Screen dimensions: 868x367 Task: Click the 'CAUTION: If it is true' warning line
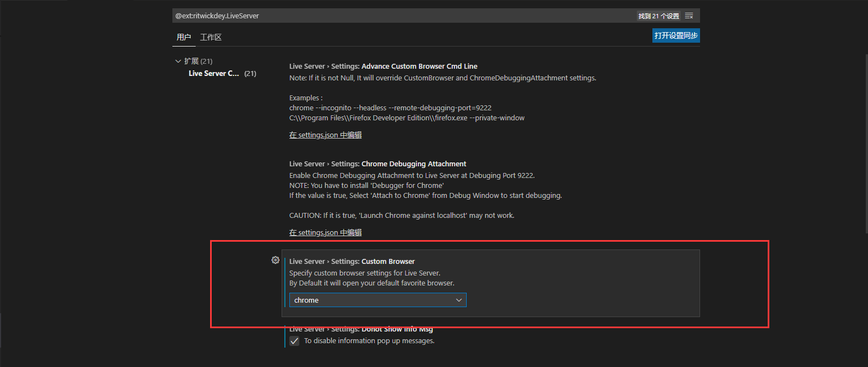(402, 215)
